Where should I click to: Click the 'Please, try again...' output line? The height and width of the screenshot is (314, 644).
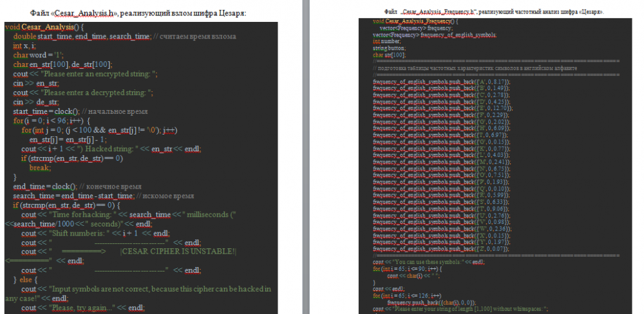pos(82,308)
